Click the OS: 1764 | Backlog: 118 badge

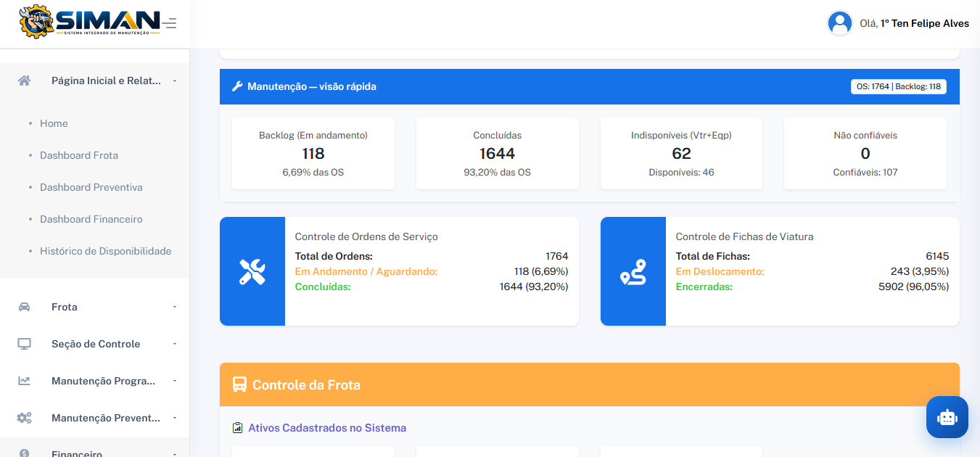click(x=899, y=86)
